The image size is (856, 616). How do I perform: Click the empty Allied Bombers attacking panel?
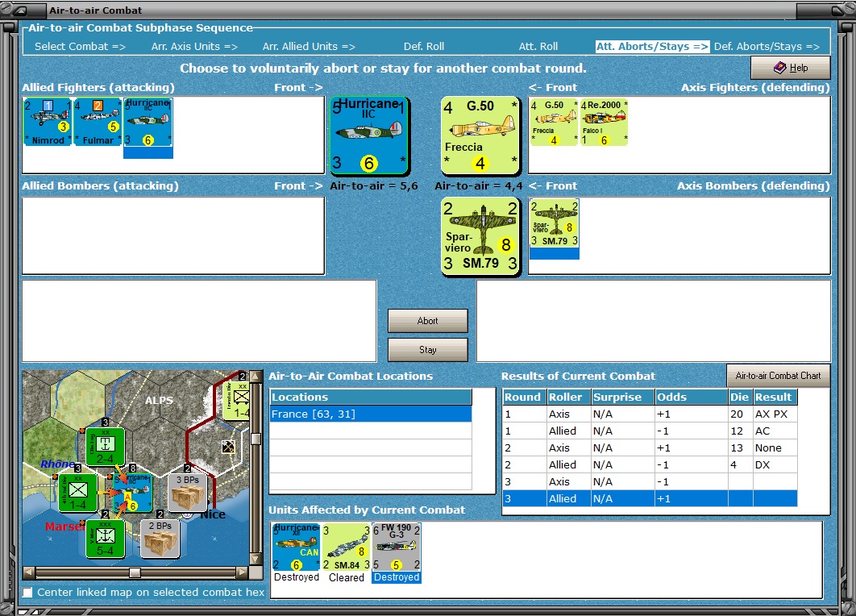coord(173,236)
